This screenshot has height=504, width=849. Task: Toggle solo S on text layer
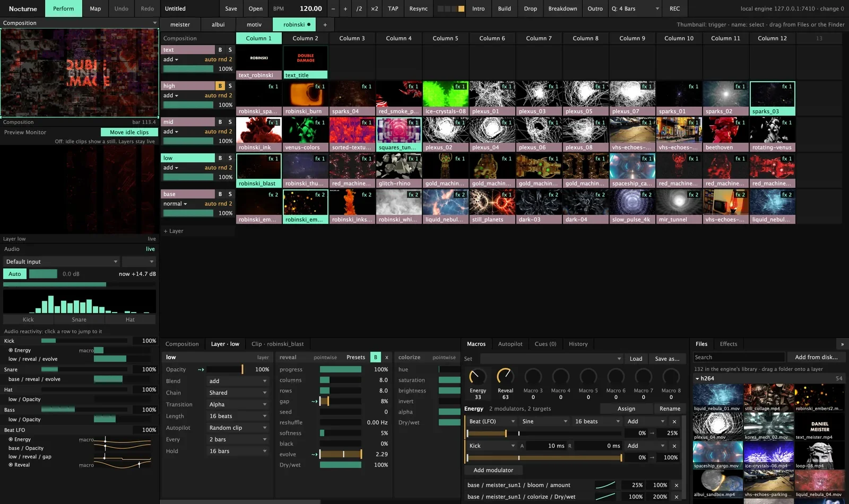(230, 50)
